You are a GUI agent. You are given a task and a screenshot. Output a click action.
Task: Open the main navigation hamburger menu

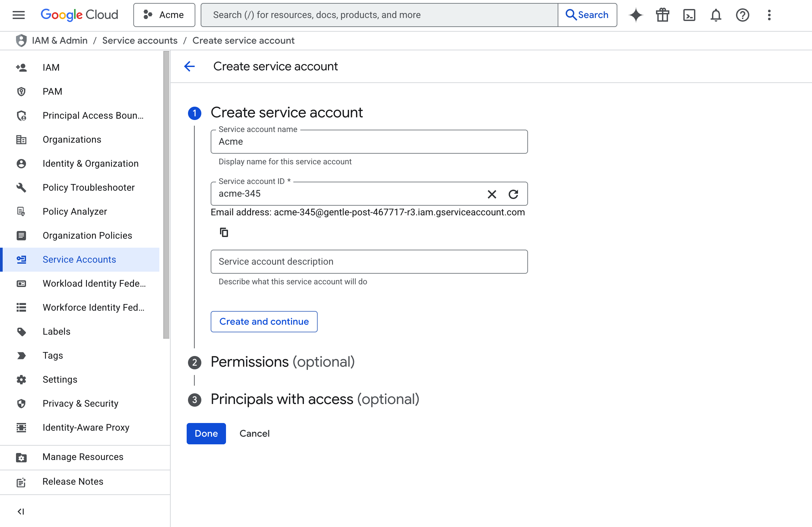point(18,15)
